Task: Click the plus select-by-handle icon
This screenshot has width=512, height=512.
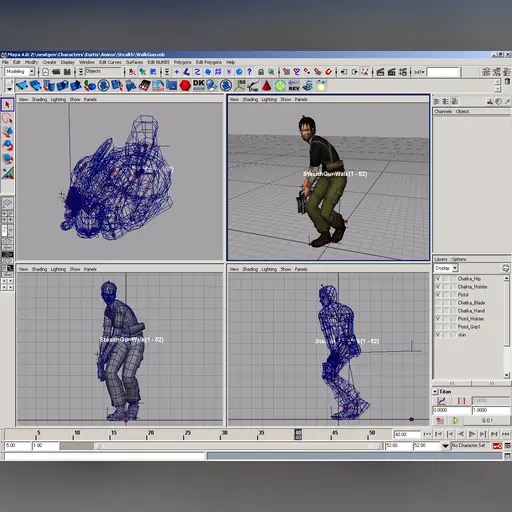Action: pos(177,72)
